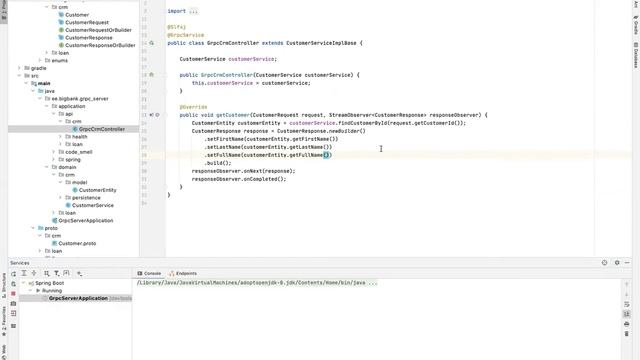Expand folded import statements
This screenshot has width=640, height=360.
tap(193, 11)
